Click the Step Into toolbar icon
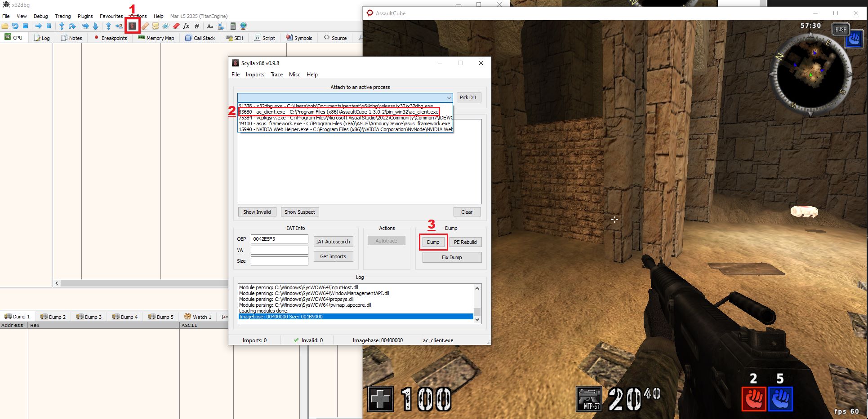Viewport: 868px width, 419px height. (x=62, y=26)
